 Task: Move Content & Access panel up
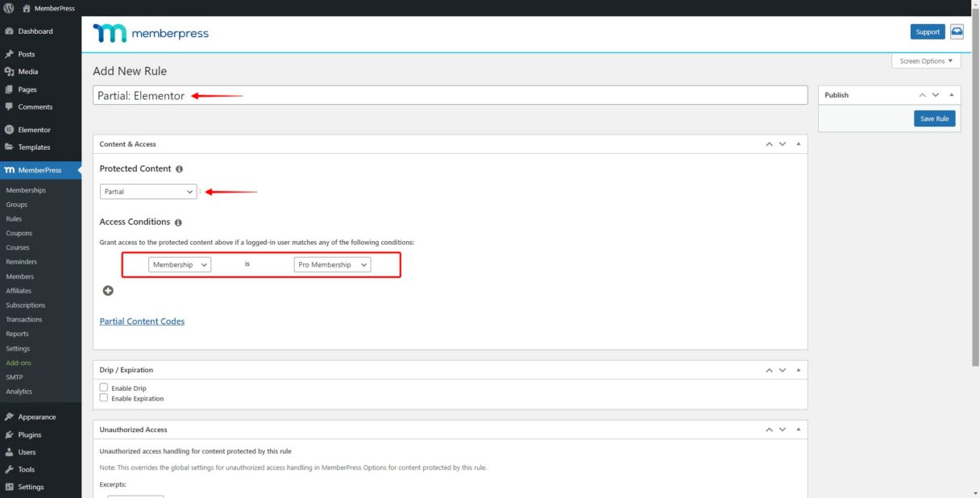(769, 144)
